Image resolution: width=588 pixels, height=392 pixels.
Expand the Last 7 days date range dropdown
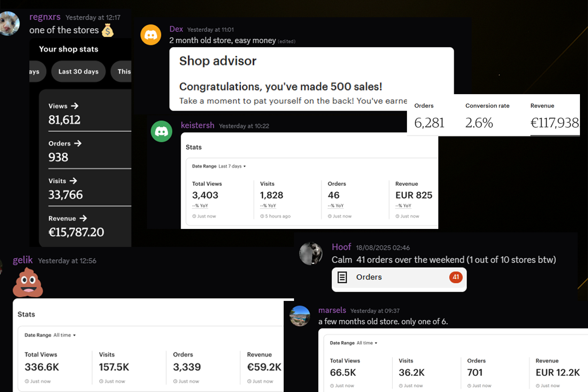coord(232,166)
